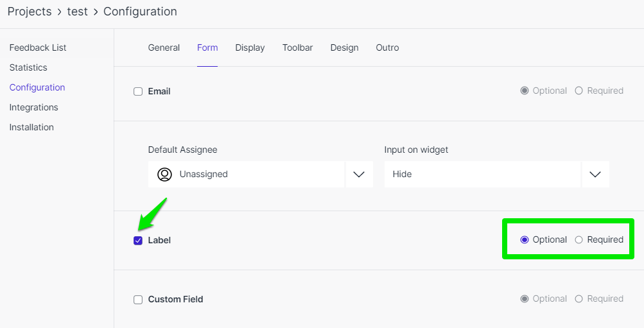Open the Toolbar tab
This screenshot has height=328, width=644.
pyautogui.click(x=297, y=47)
